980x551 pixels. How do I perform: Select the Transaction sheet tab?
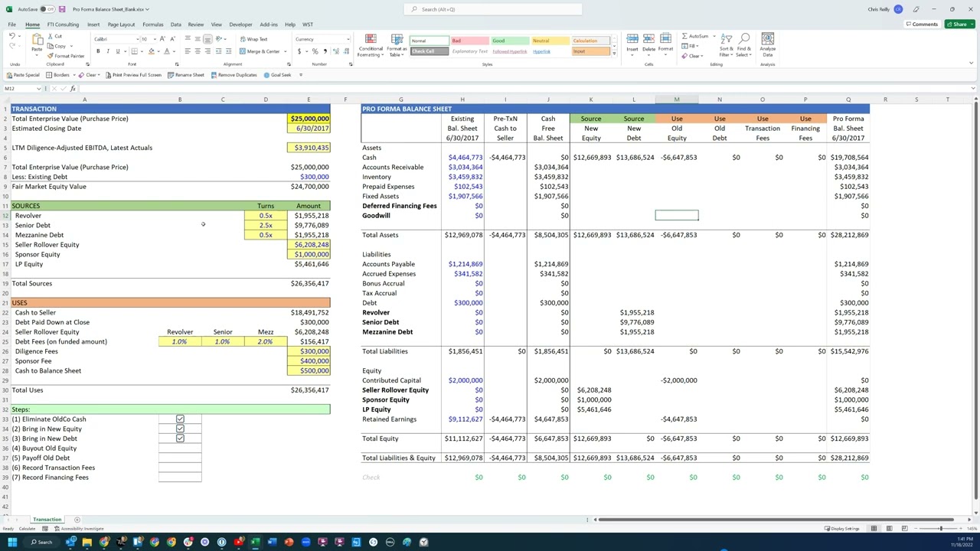pyautogui.click(x=47, y=520)
